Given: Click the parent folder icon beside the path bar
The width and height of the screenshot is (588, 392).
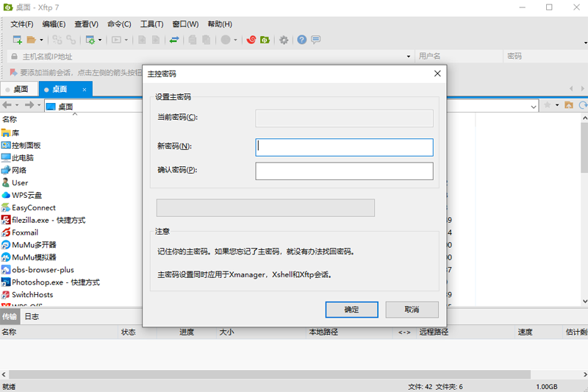Looking at the screenshot, I should click(x=567, y=105).
